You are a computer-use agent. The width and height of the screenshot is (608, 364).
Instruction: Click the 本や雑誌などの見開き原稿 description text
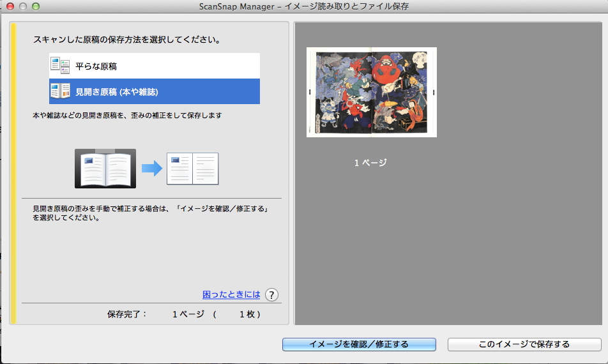pyautogui.click(x=127, y=116)
